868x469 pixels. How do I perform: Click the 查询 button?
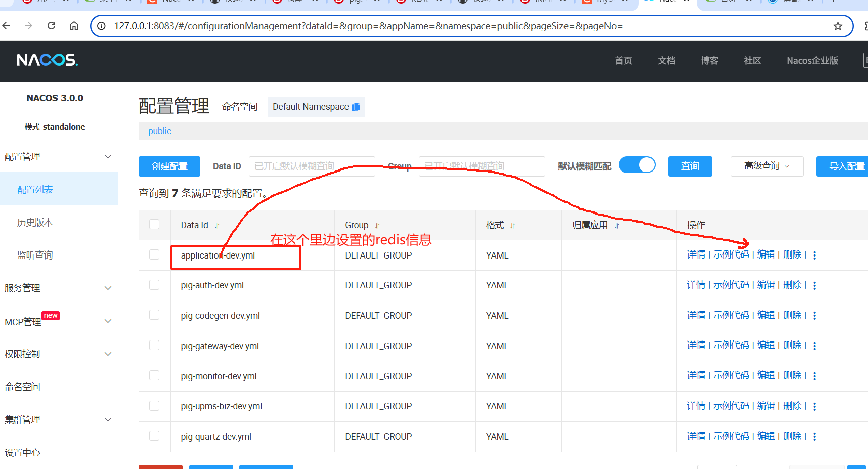(x=690, y=166)
